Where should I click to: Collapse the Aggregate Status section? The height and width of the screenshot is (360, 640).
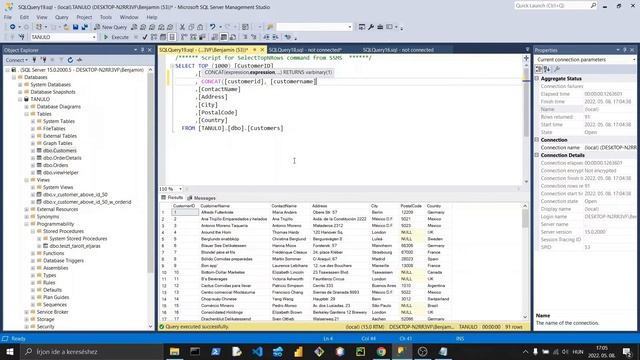537,78
